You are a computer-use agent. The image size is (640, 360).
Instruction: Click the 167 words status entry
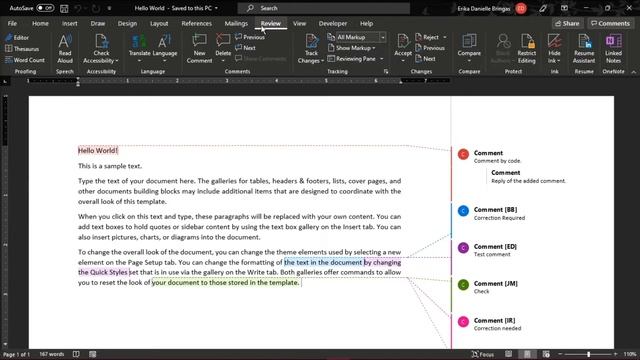(51, 354)
